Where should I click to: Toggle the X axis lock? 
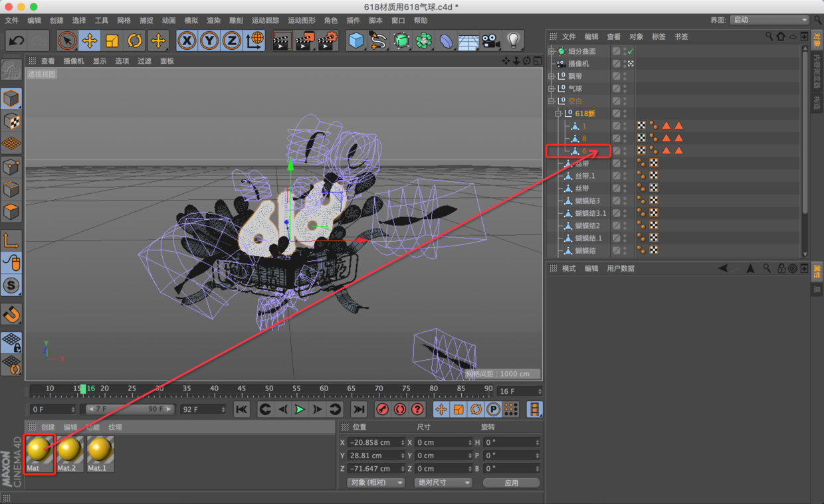coord(187,41)
